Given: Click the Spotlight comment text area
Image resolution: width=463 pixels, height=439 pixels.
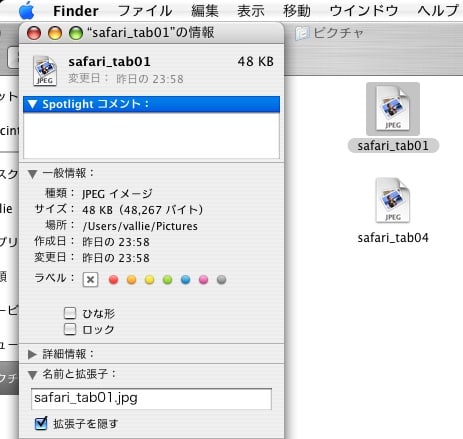Looking at the screenshot, I should coord(151,136).
